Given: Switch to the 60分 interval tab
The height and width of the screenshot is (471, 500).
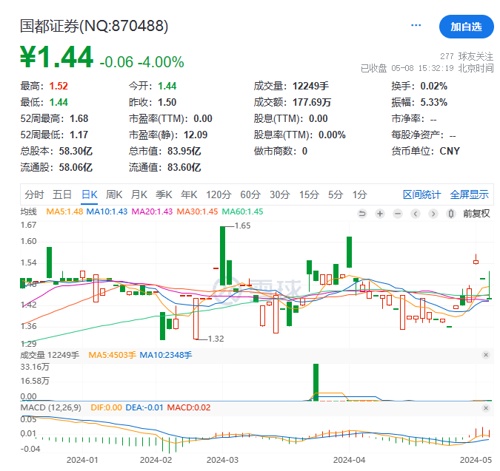Looking at the screenshot, I should point(250,195).
